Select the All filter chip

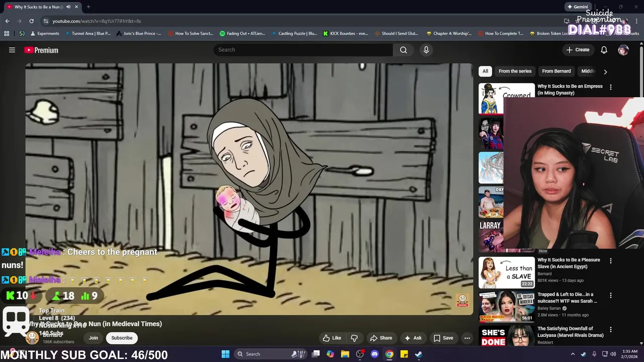(x=485, y=71)
